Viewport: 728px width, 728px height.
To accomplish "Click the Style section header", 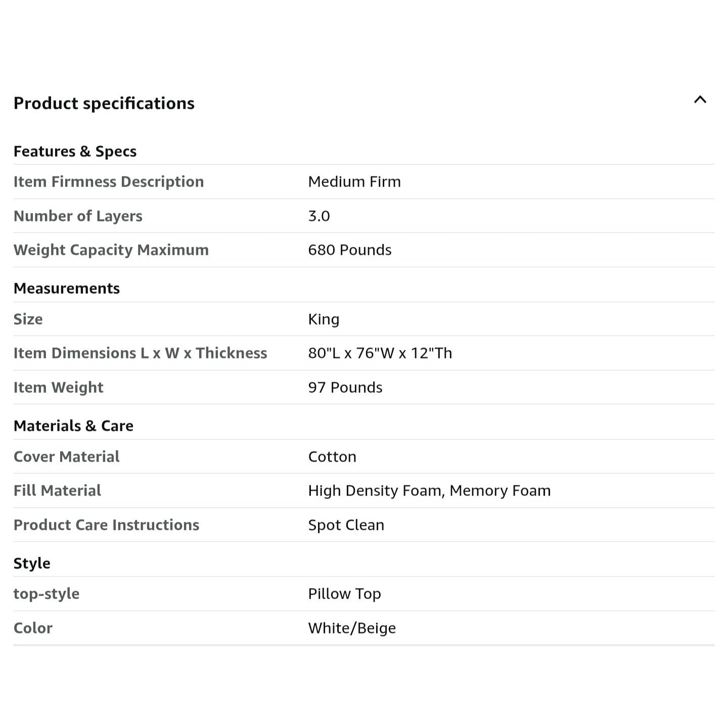I will pos(32,563).
